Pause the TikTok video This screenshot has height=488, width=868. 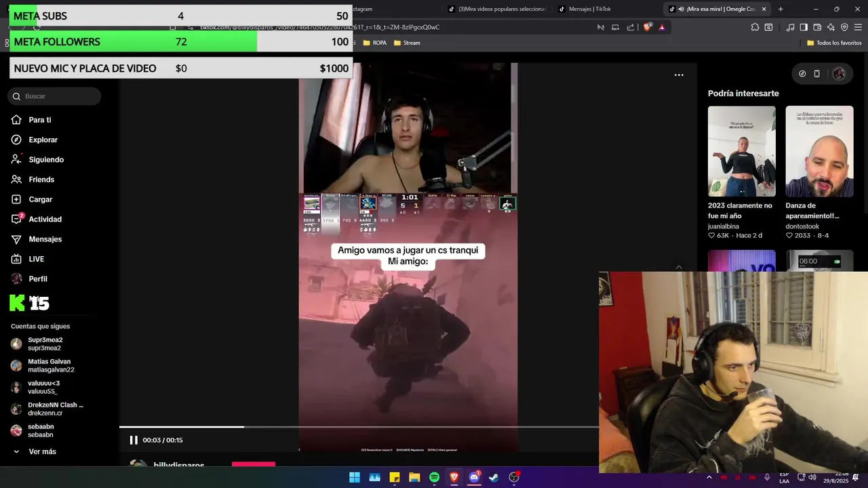pos(134,440)
